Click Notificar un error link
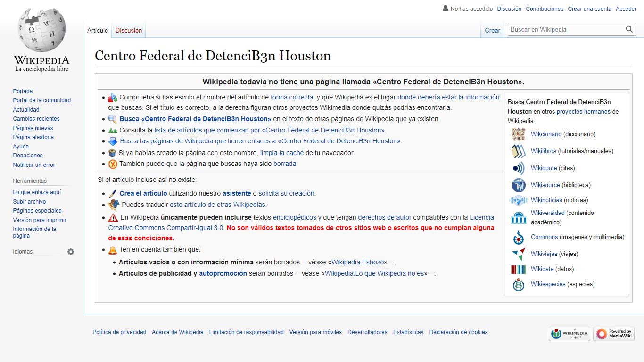The image size is (644, 362). [x=34, y=165]
